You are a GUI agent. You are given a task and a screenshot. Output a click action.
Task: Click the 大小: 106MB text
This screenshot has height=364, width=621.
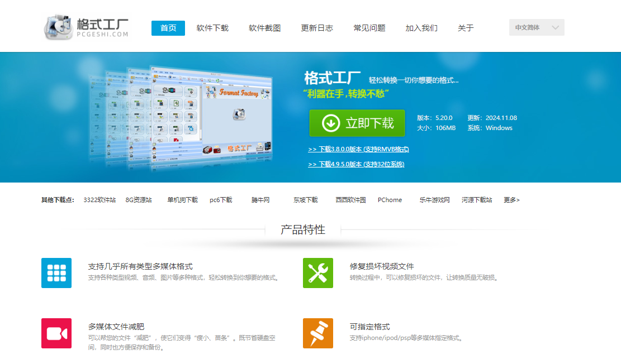click(x=436, y=128)
